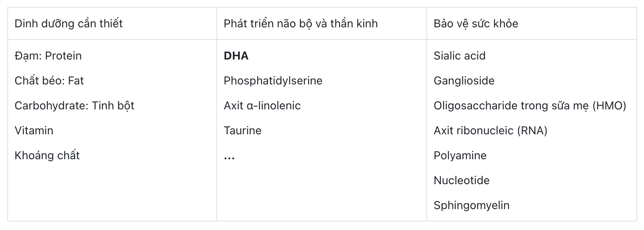Click 'Axit ribonucleic (RNA)' entry

pyautogui.click(x=490, y=130)
